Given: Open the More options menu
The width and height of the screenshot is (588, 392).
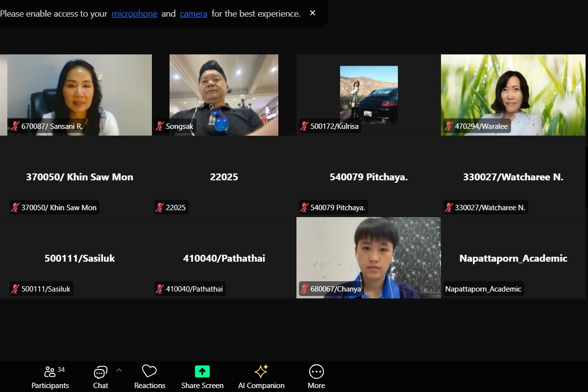Looking at the screenshot, I should click(x=316, y=377).
